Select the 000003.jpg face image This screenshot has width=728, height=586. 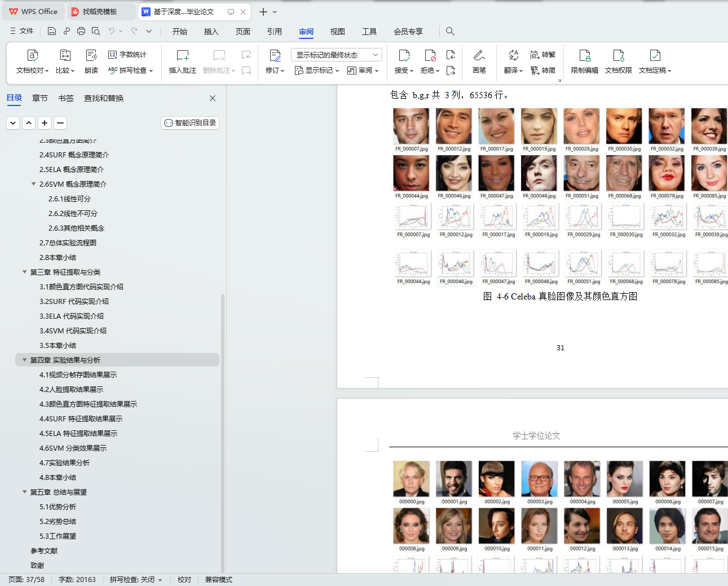540,479
